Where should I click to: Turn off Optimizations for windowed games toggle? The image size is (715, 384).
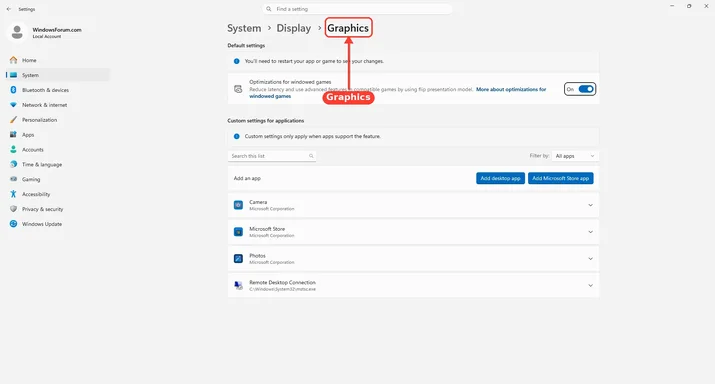(586, 89)
